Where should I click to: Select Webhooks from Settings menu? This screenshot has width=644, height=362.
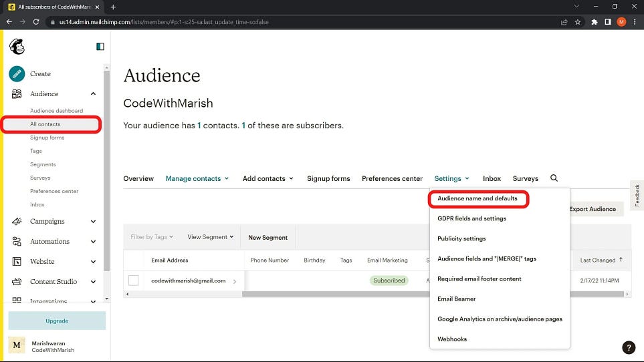coord(452,339)
